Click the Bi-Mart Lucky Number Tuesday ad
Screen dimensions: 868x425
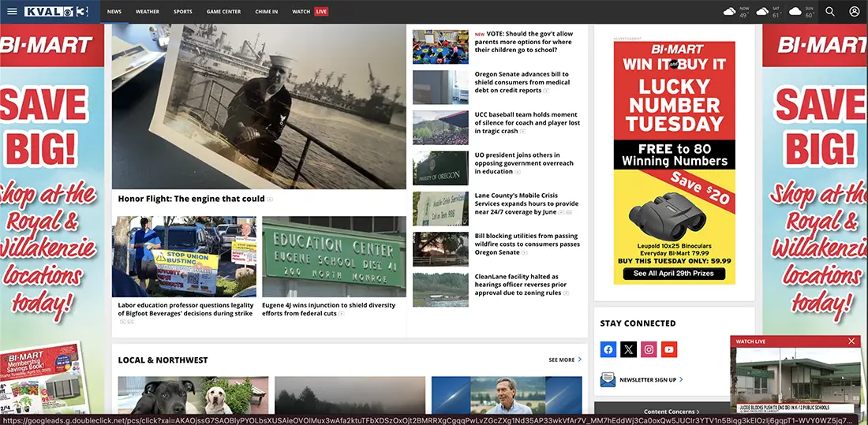click(674, 162)
